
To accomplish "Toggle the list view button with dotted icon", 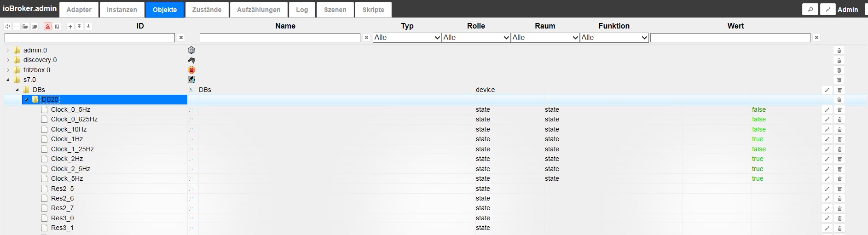I will point(16,27).
